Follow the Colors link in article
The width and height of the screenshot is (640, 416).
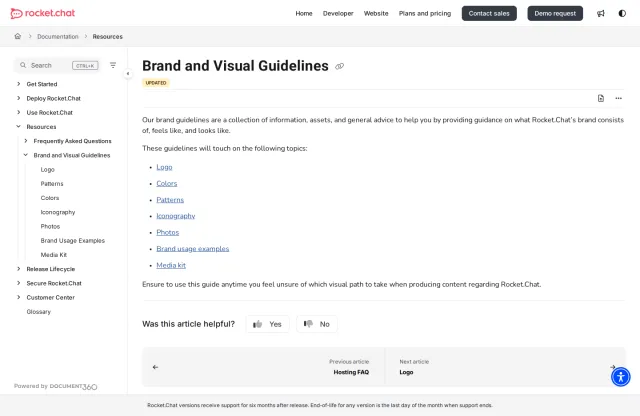tap(167, 184)
